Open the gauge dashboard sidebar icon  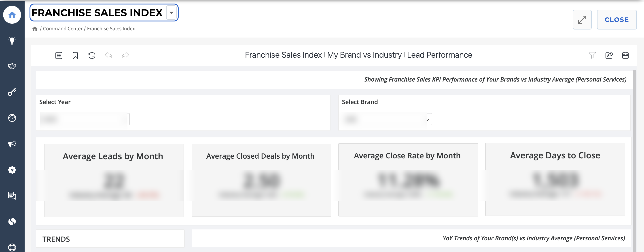click(12, 118)
